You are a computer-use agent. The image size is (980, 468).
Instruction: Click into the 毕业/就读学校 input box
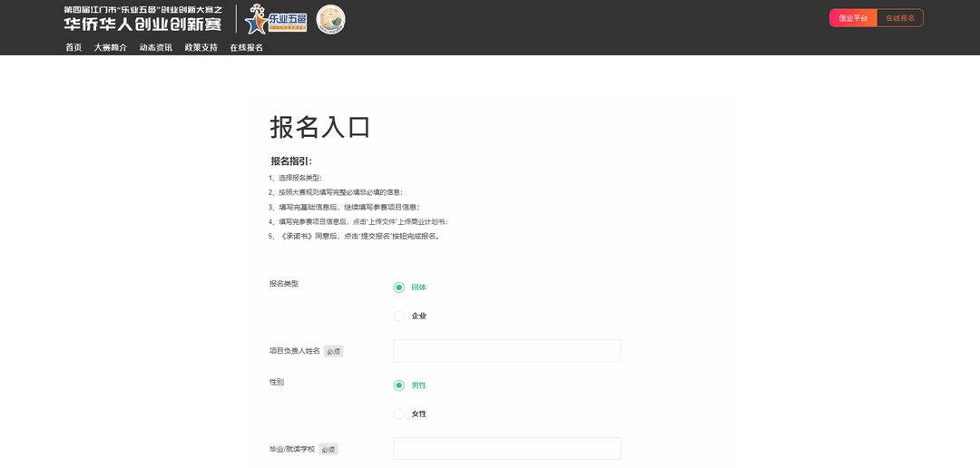click(x=506, y=449)
